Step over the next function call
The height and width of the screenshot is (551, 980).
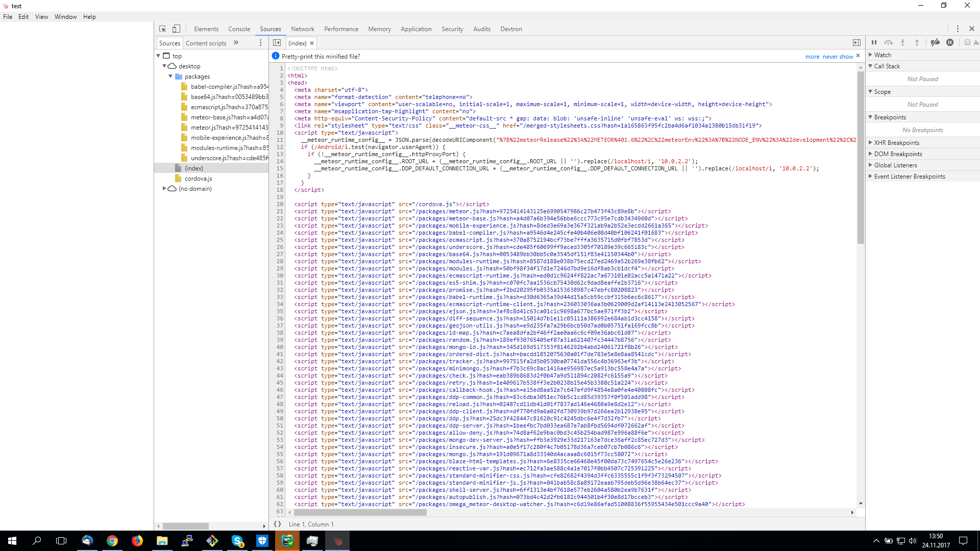(x=889, y=42)
